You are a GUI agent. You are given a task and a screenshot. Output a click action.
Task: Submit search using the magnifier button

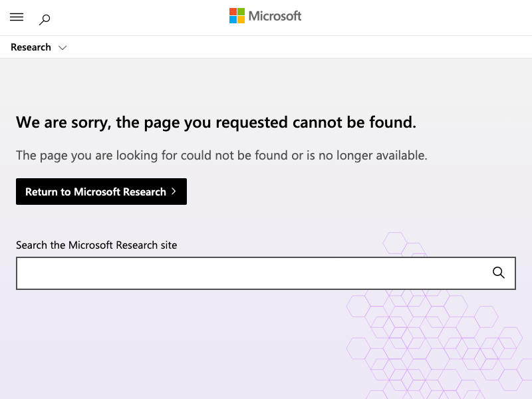coord(499,273)
